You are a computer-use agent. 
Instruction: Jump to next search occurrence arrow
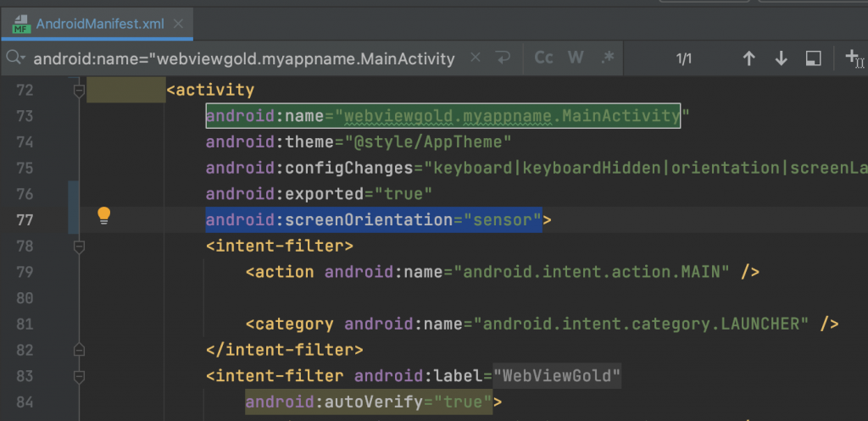click(x=781, y=58)
